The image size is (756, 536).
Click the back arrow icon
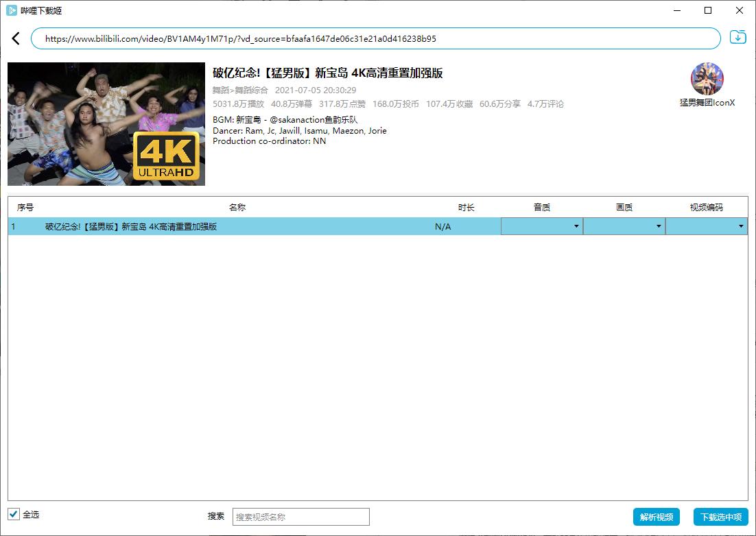pyautogui.click(x=16, y=38)
